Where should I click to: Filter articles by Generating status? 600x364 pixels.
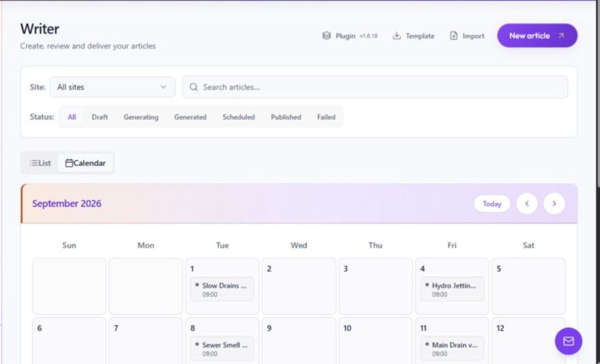coord(141,117)
